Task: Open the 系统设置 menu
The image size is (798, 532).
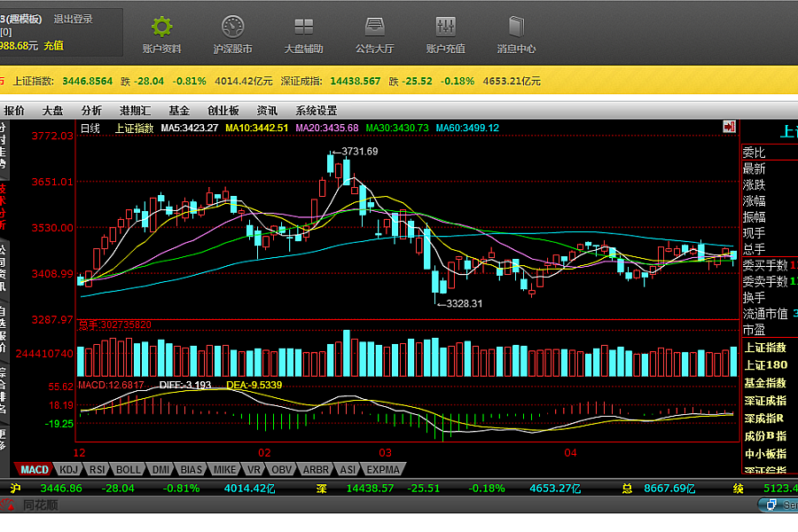Action: [317, 111]
